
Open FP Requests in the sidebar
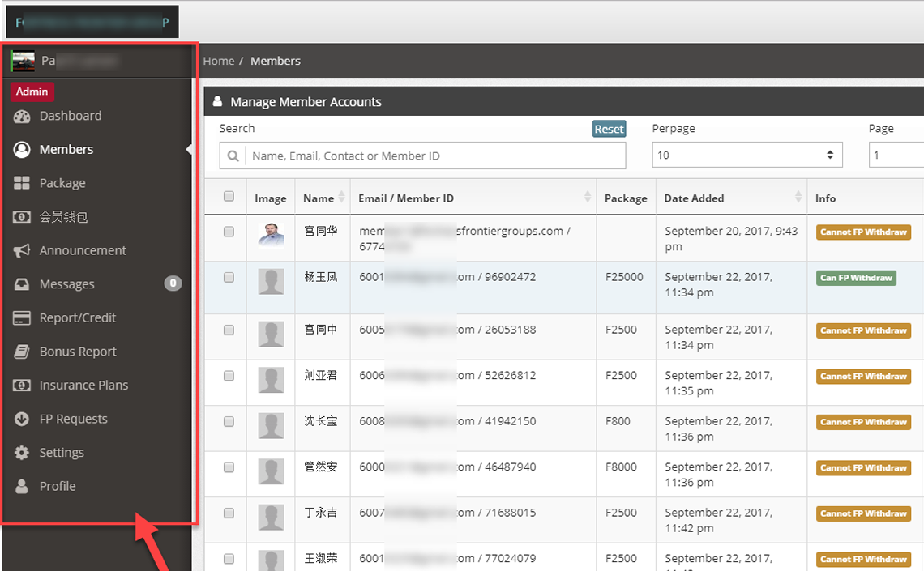click(73, 419)
